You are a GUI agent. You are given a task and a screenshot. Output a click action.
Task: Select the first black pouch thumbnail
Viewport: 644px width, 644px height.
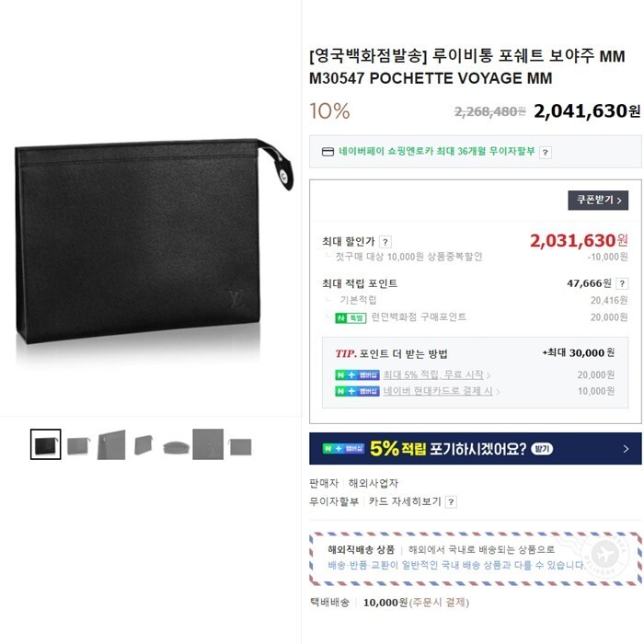pyautogui.click(x=46, y=444)
